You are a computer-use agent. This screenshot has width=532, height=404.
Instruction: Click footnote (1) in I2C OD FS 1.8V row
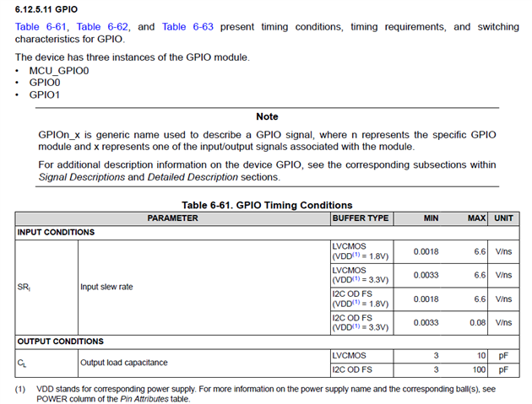pos(356,302)
